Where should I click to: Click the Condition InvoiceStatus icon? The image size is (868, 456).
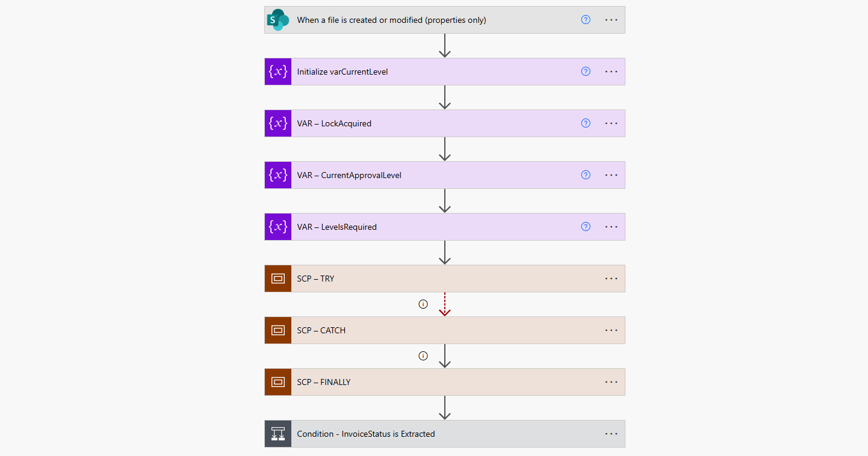(x=278, y=434)
